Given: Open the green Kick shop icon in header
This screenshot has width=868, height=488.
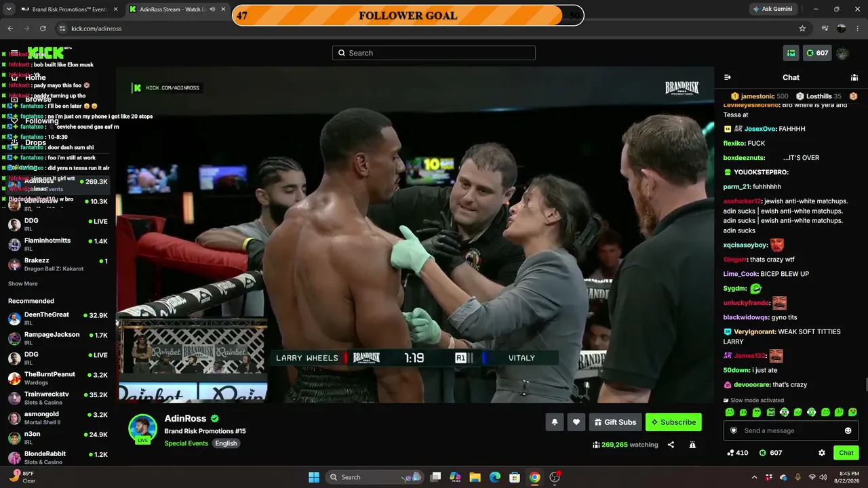Looking at the screenshot, I should pos(791,53).
